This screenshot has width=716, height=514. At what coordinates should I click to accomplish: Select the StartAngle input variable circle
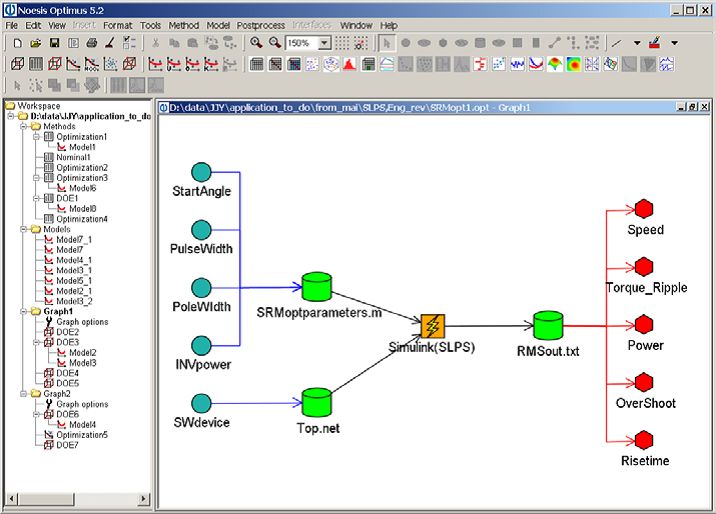pos(201,172)
